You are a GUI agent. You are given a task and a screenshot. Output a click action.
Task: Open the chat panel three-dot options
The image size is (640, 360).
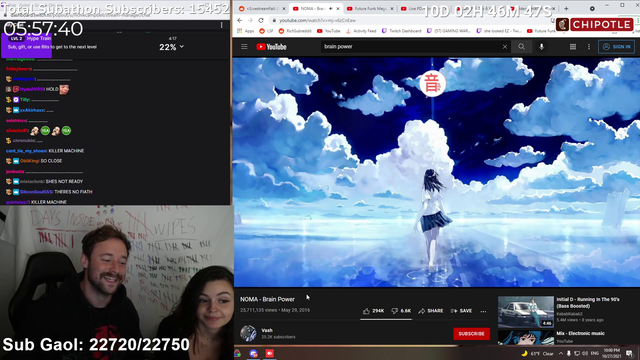(222, 25)
